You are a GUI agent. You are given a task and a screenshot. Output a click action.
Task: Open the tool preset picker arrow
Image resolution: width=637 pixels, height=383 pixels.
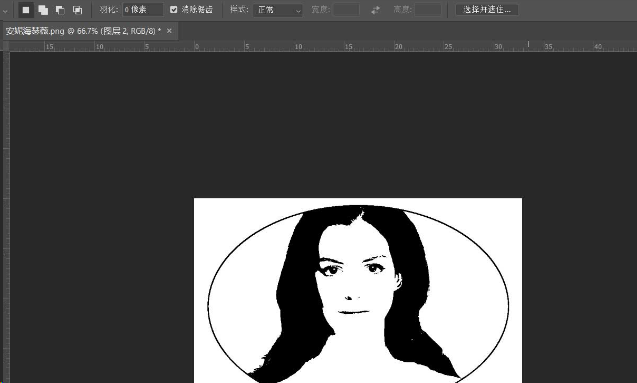(5, 11)
